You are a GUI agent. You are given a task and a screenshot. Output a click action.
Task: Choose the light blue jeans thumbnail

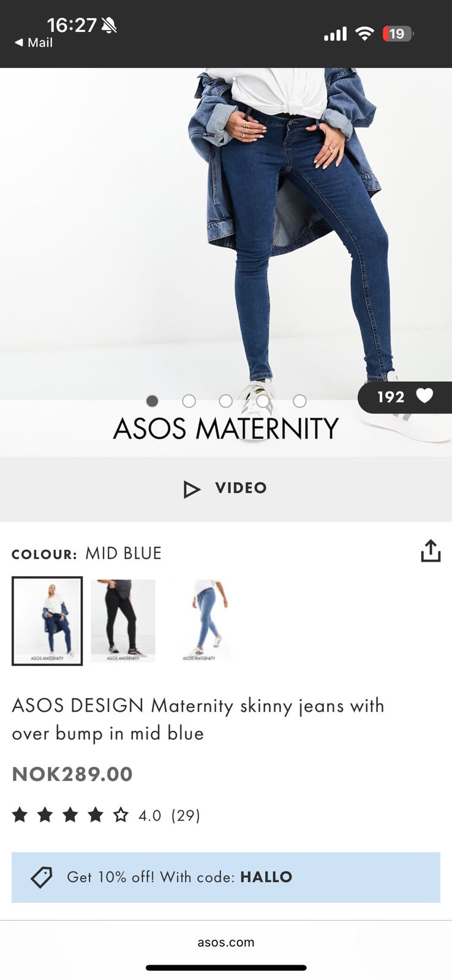(199, 620)
